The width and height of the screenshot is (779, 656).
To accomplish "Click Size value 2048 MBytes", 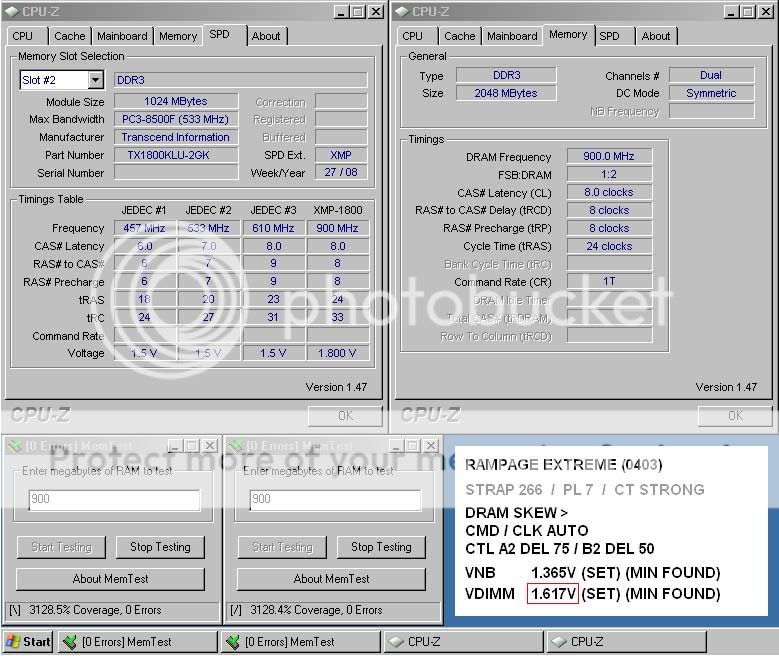I will 506,93.
